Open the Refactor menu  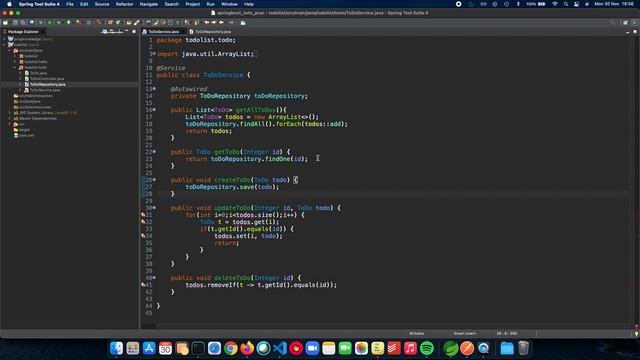124,4
